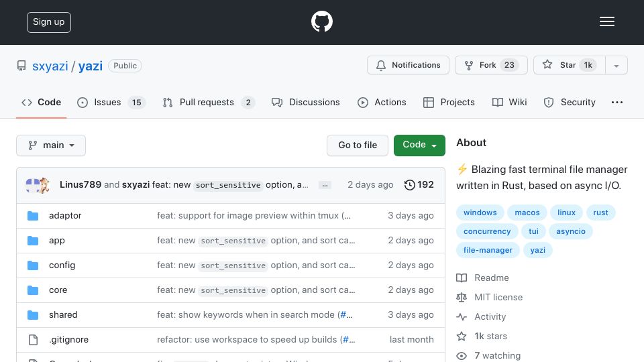Open shared's search mode keywords commit message

pos(255,315)
